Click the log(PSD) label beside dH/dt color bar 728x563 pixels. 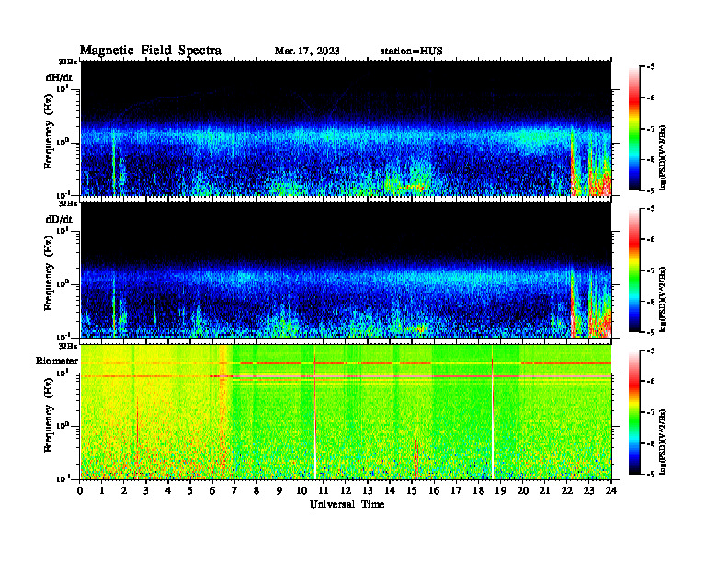click(x=663, y=157)
